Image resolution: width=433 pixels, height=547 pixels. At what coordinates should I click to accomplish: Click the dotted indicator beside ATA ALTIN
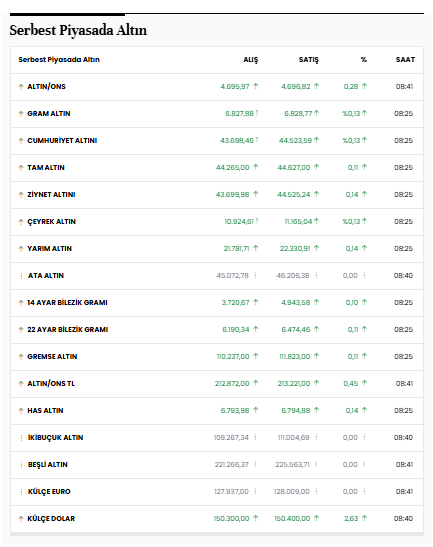[21, 276]
